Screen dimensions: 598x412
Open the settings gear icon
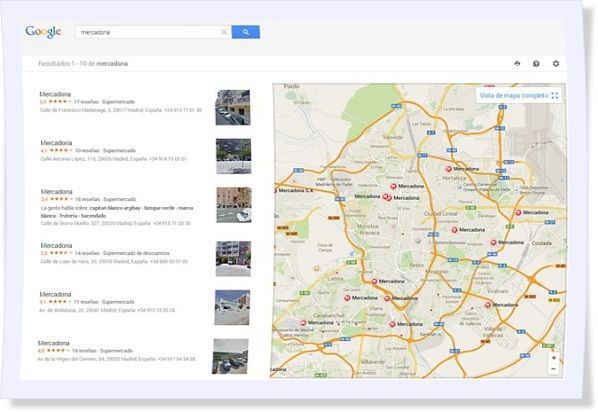(556, 63)
